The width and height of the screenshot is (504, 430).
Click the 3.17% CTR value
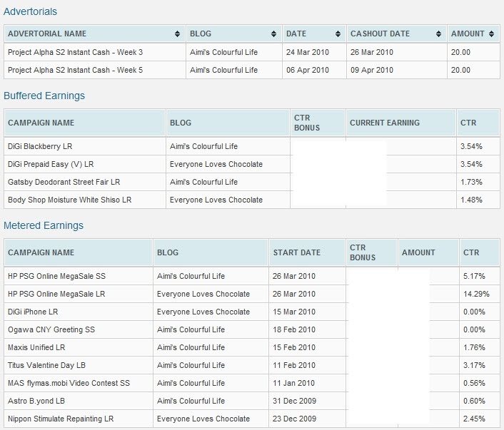coord(474,365)
